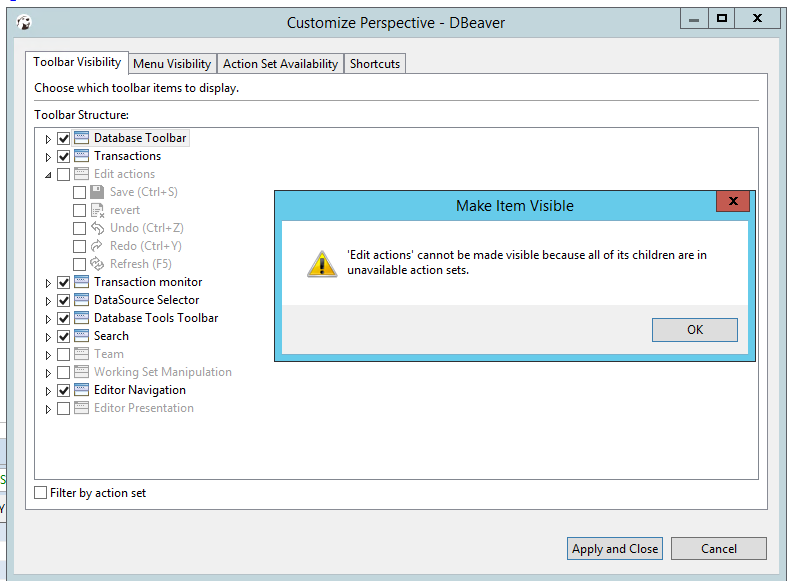Click the Cancel button
Screen dimensions: 787x581
(719, 548)
